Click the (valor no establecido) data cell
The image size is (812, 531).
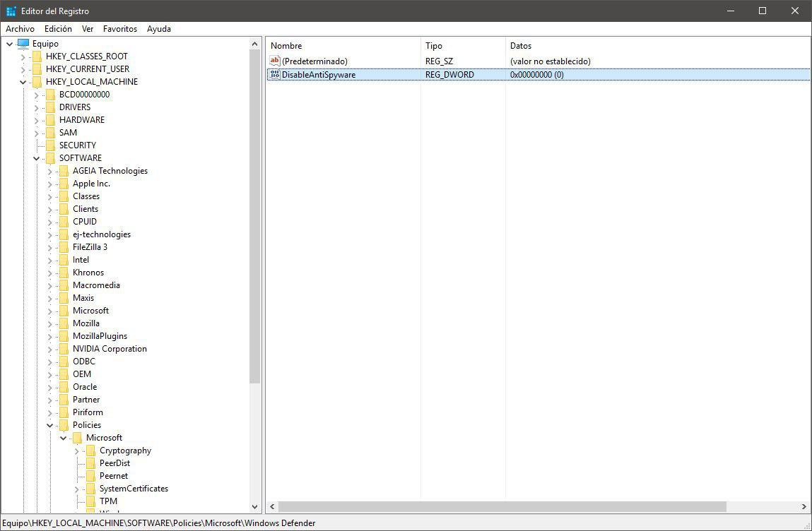tap(551, 61)
